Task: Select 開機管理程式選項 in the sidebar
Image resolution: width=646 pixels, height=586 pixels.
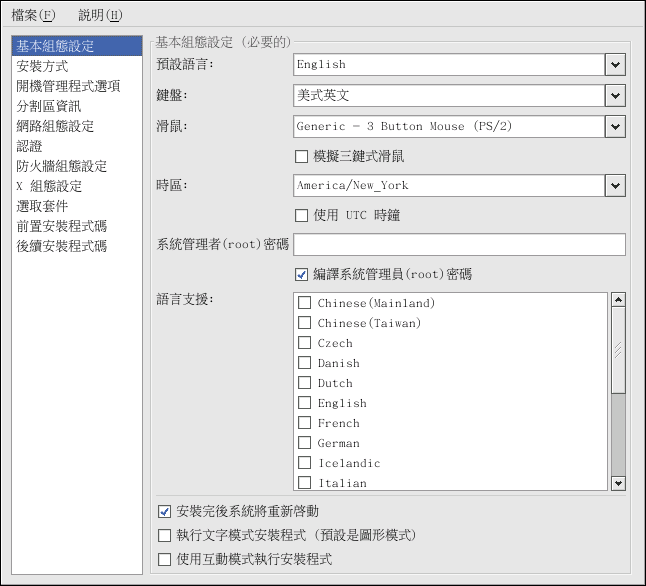Action: coord(68,86)
